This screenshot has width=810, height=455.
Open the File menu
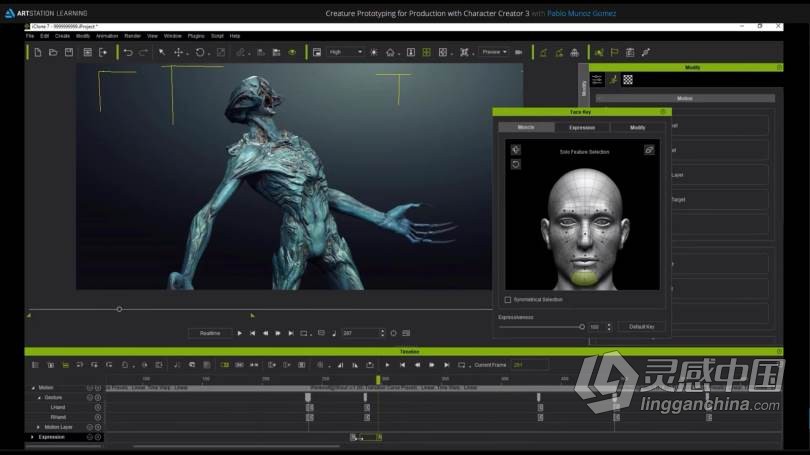[30, 36]
